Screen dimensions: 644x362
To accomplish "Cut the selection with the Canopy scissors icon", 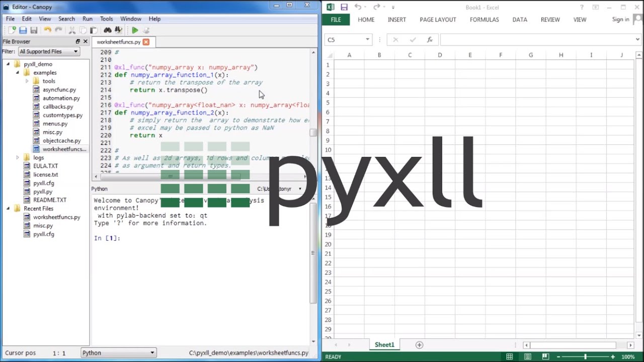I will [72, 30].
